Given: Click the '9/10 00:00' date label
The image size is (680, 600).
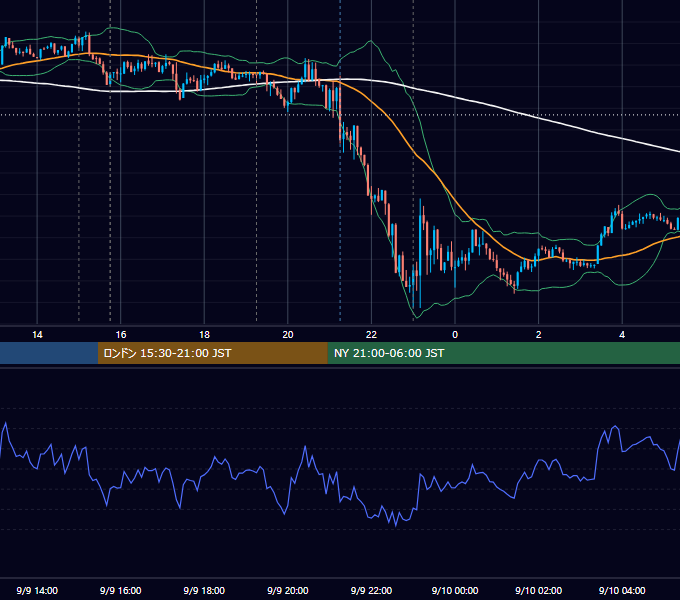Looking at the screenshot, I should point(455,590).
